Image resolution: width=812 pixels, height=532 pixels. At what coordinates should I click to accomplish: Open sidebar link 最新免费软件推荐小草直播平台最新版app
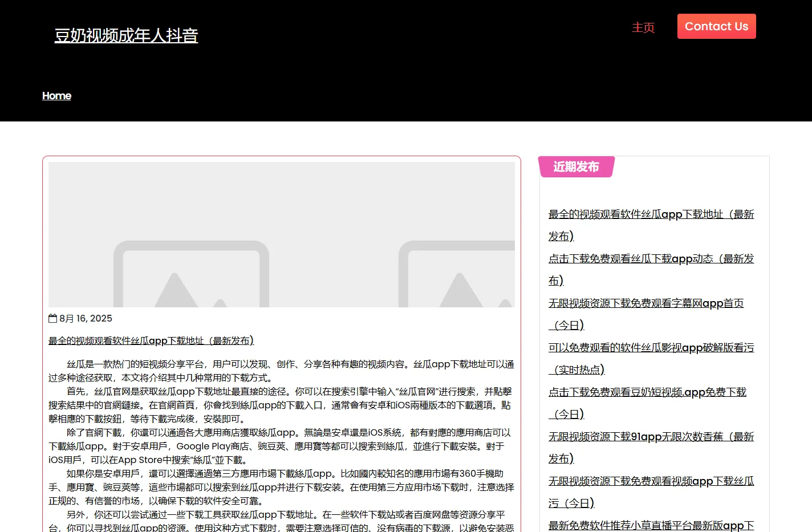click(x=651, y=525)
